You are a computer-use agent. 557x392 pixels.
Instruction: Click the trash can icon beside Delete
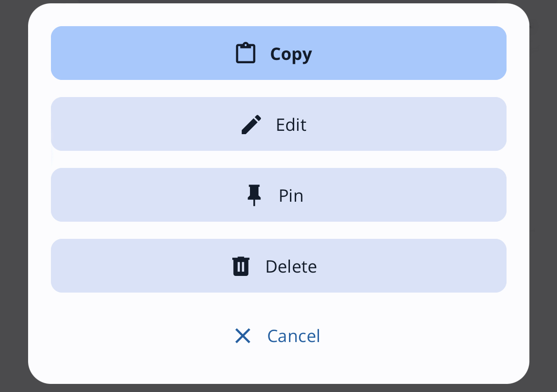241,266
